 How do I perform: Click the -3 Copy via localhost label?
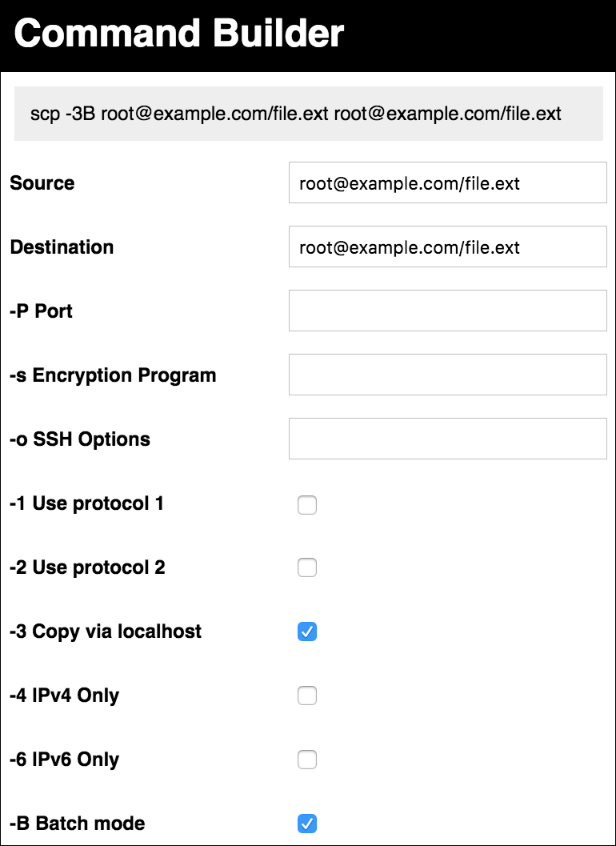[106, 631]
